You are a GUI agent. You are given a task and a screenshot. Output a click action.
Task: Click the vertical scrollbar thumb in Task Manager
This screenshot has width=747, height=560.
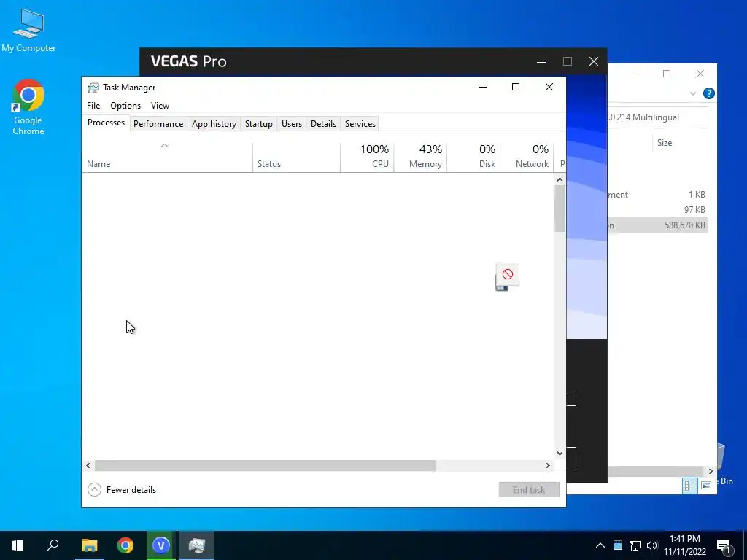pyautogui.click(x=560, y=209)
